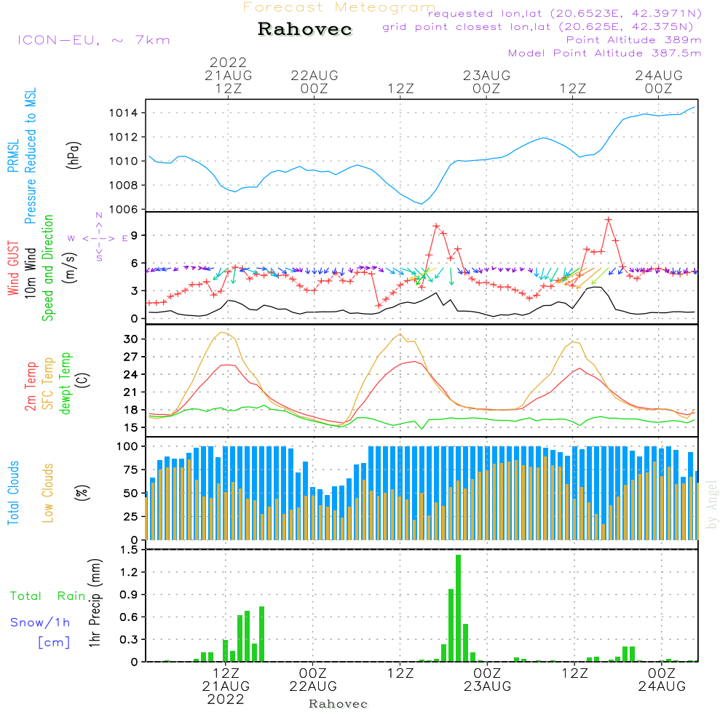The width and height of the screenshot is (728, 728).
Task: Click the grid point closest lon,lat text
Action: [x=538, y=27]
